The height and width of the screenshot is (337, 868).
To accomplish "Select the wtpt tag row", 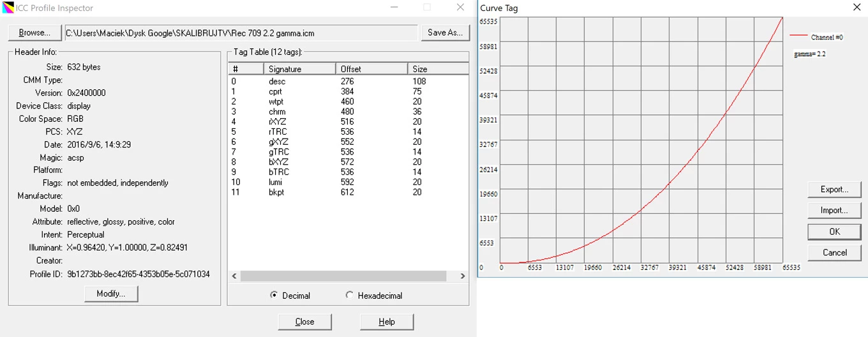I will (348, 101).
